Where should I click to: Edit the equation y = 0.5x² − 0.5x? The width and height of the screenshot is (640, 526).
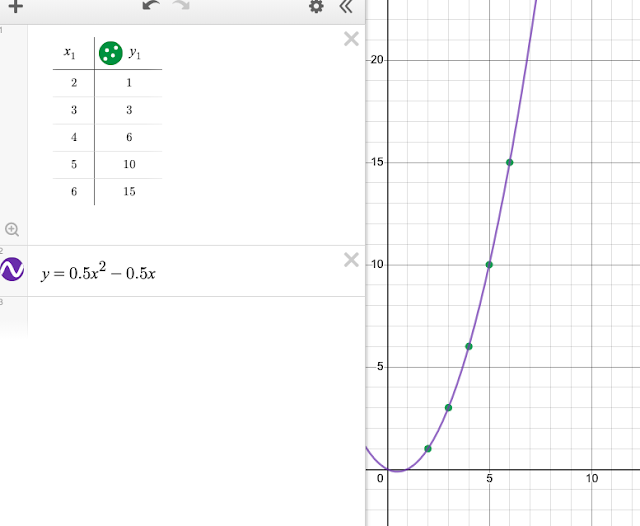[x=98, y=272]
